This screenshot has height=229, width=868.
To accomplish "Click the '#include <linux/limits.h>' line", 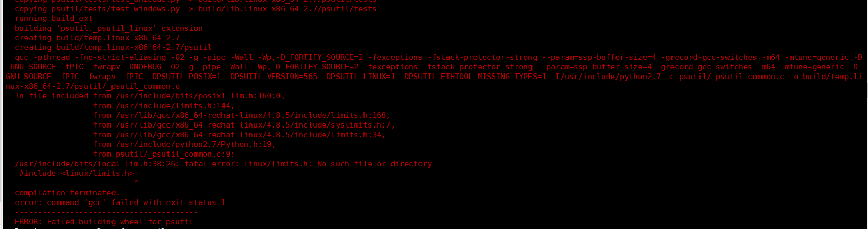I will 77,173.
